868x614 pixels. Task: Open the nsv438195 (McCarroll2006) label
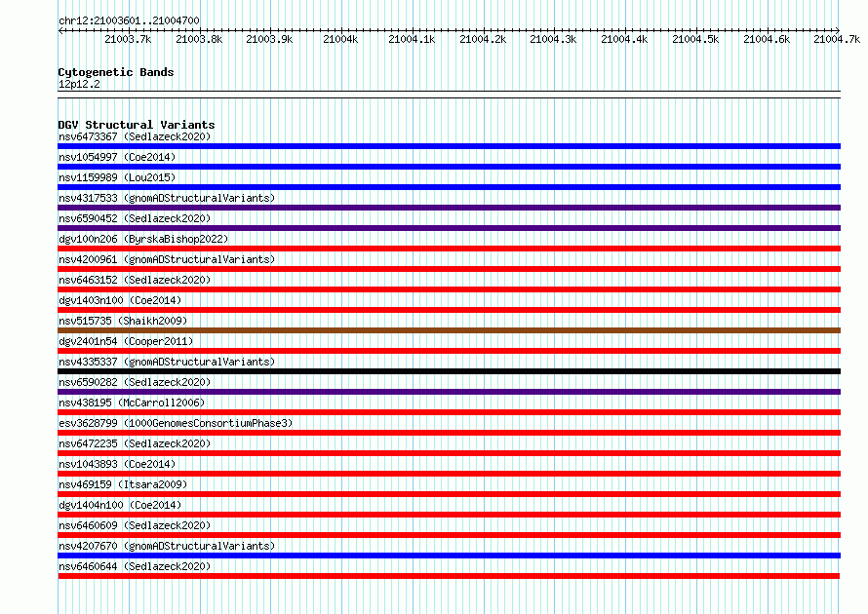click(132, 403)
